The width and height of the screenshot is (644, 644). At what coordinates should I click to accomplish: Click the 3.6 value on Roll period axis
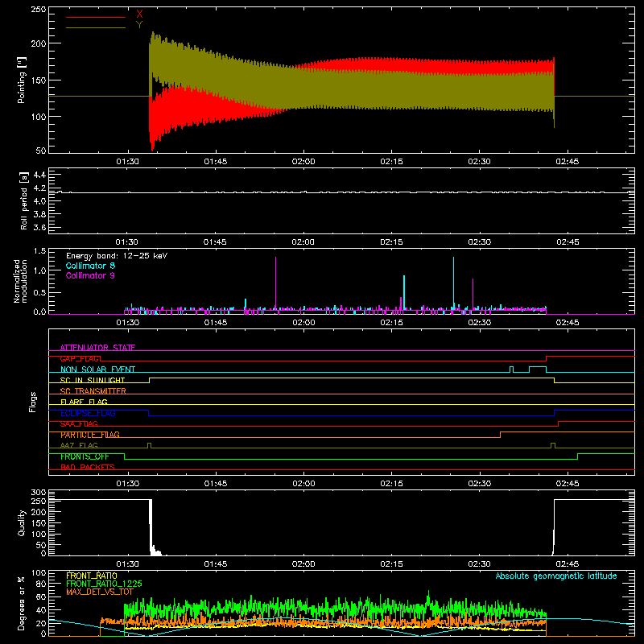point(39,227)
